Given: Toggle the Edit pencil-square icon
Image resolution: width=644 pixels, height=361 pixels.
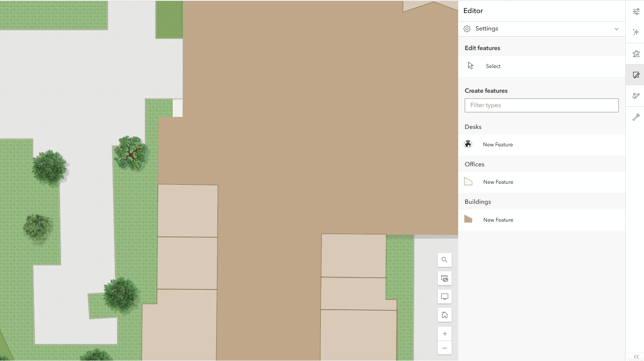Looking at the screenshot, I should (636, 75).
